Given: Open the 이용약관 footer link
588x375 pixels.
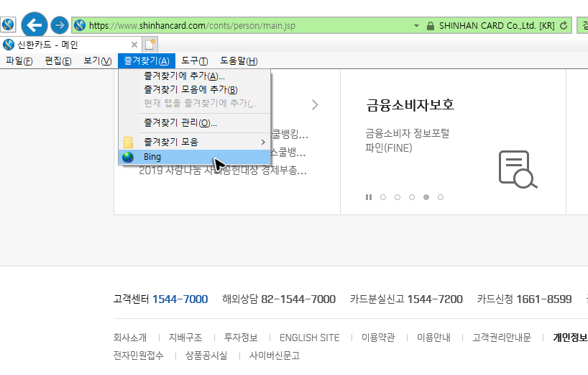Looking at the screenshot, I should [378, 338].
